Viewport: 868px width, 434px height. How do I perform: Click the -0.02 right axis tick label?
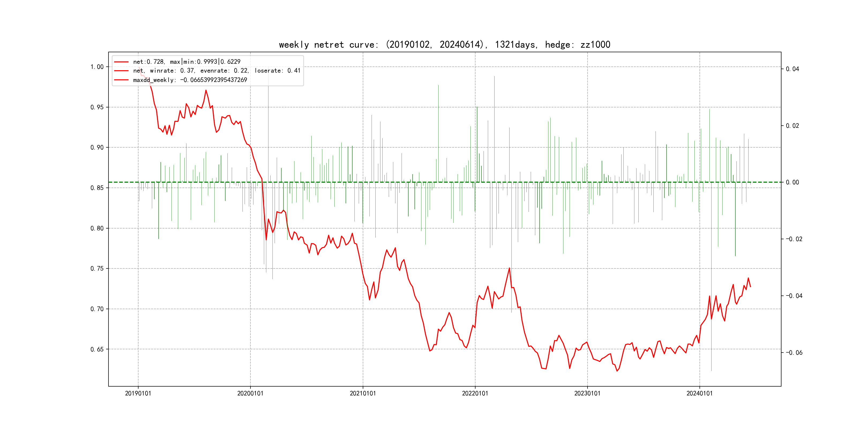[794, 239]
